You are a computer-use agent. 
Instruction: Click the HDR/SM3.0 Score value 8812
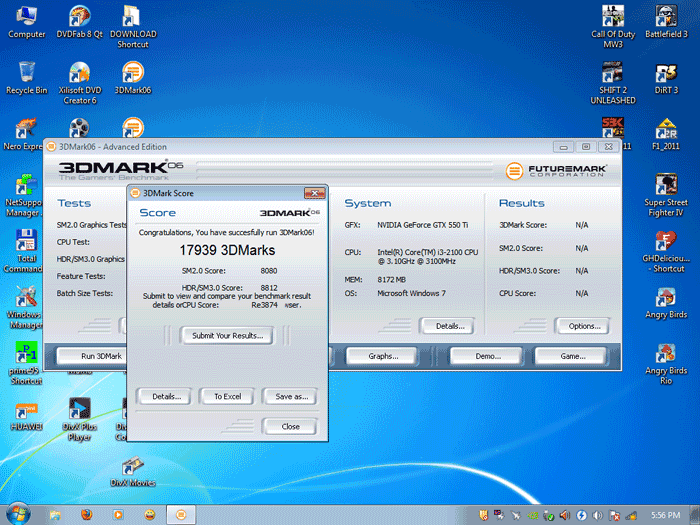[269, 288]
